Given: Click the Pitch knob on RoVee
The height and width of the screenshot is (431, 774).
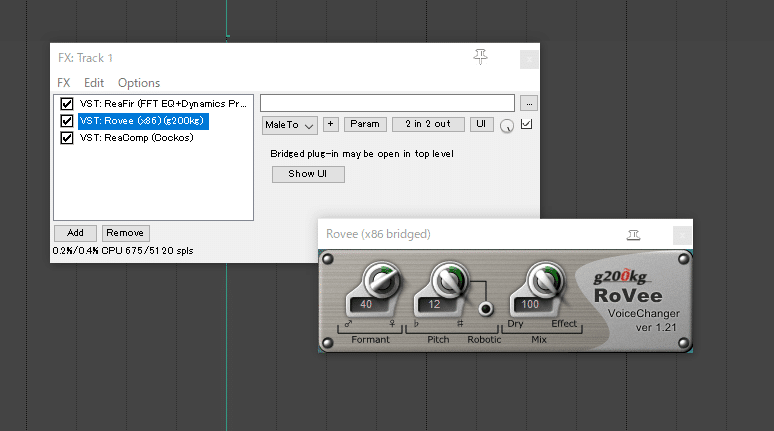Looking at the screenshot, I should (x=449, y=280).
